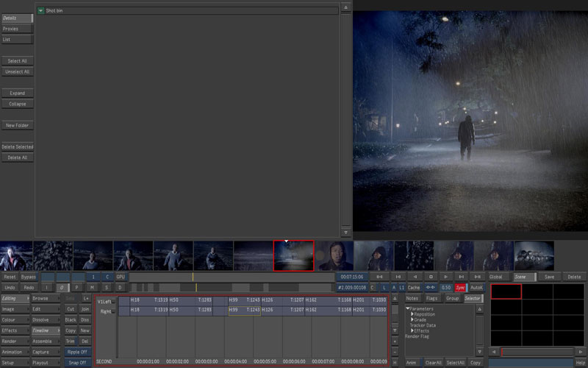
Task: Select the Right-track H:99 T:1243 clip
Action: 245,310
